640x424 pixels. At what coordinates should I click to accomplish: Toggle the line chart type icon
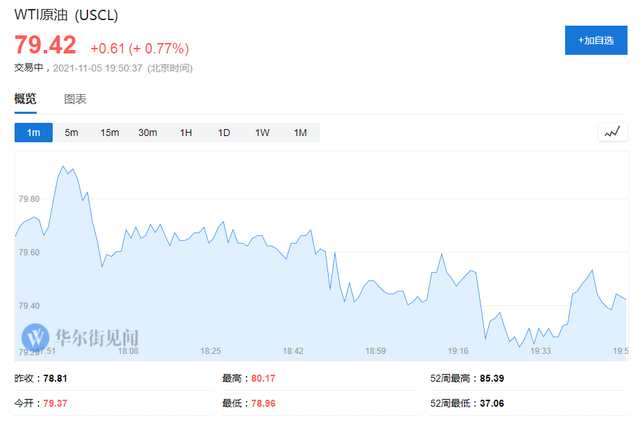point(612,132)
